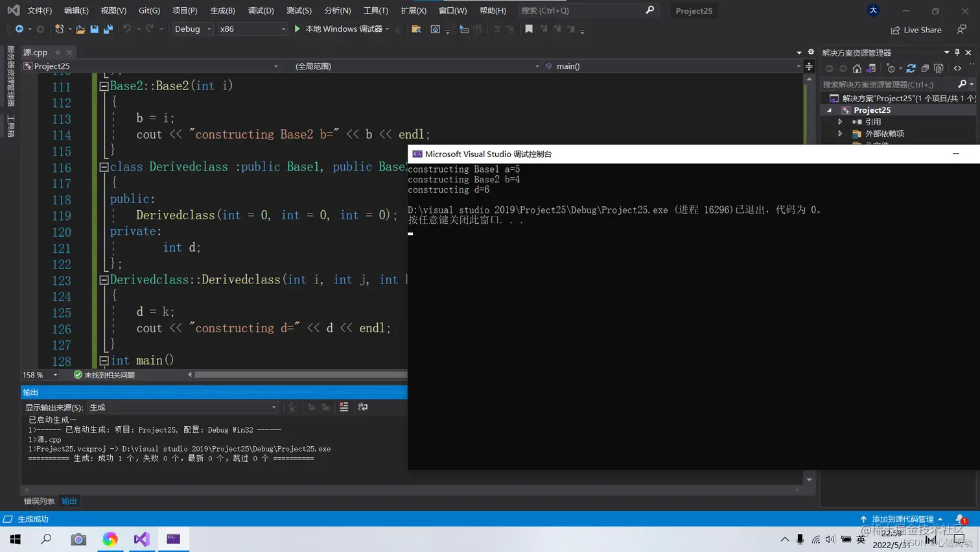
Task: Start the 本地 Windows 调试器
Action: 338,29
